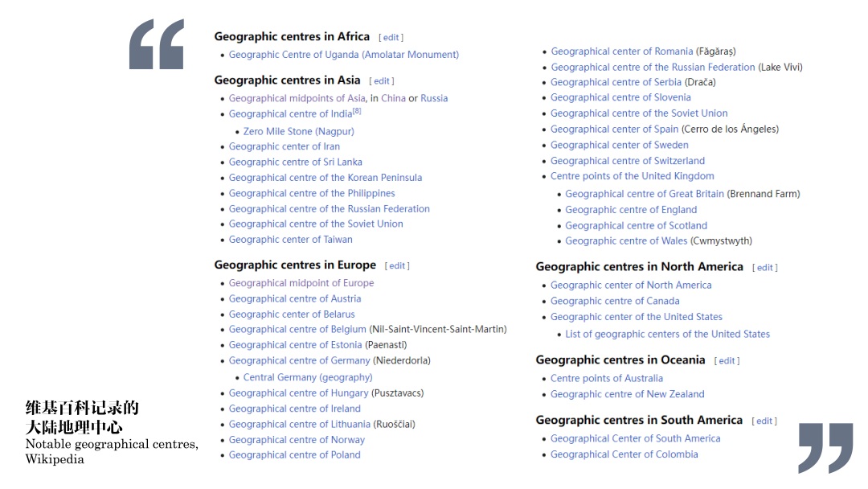The image size is (868, 489).
Task: Open Geographic Centre of Uganda link
Action: click(343, 55)
